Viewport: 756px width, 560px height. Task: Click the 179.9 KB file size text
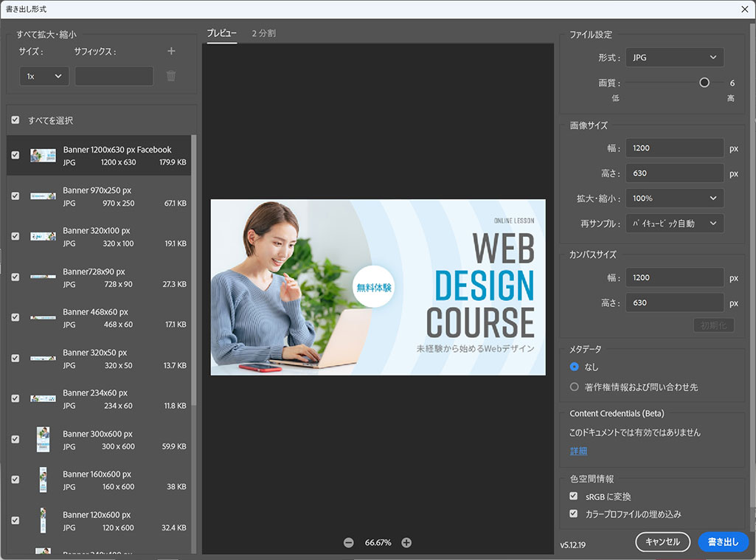point(173,162)
